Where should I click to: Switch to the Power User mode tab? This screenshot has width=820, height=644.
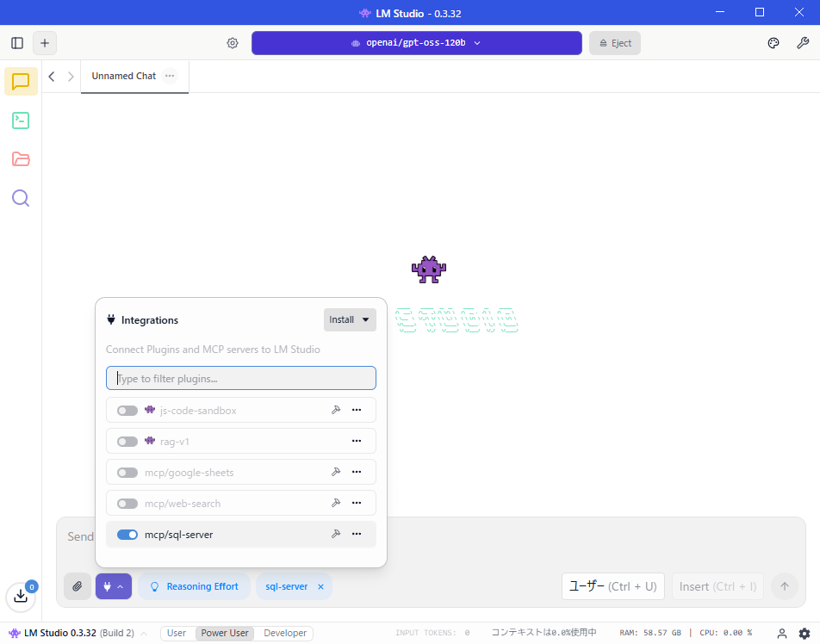[x=224, y=633]
